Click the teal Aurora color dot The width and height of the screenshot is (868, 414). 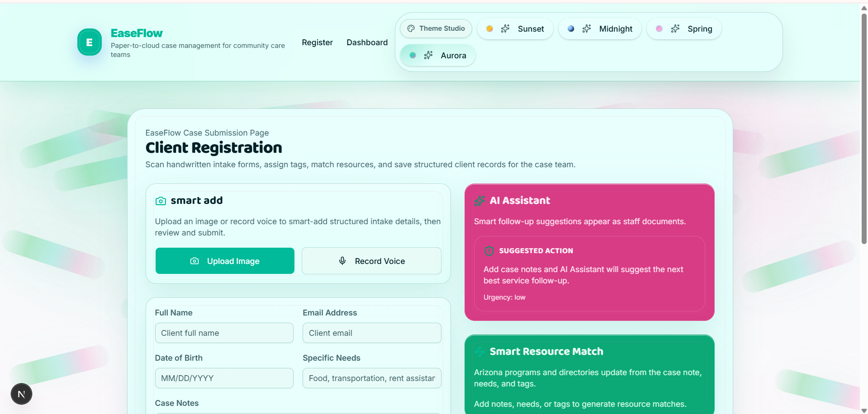tap(413, 55)
